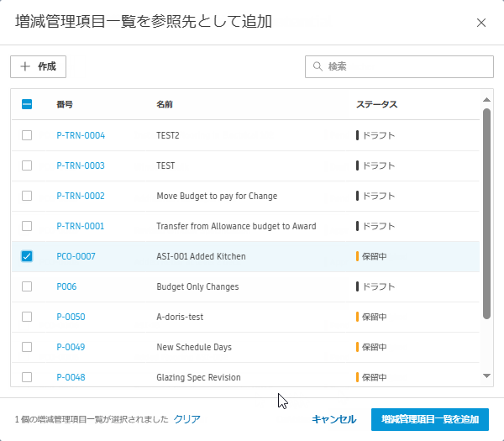The image size is (504, 441).
Task: Select the name Glazing Spec Revision
Action: click(x=198, y=377)
